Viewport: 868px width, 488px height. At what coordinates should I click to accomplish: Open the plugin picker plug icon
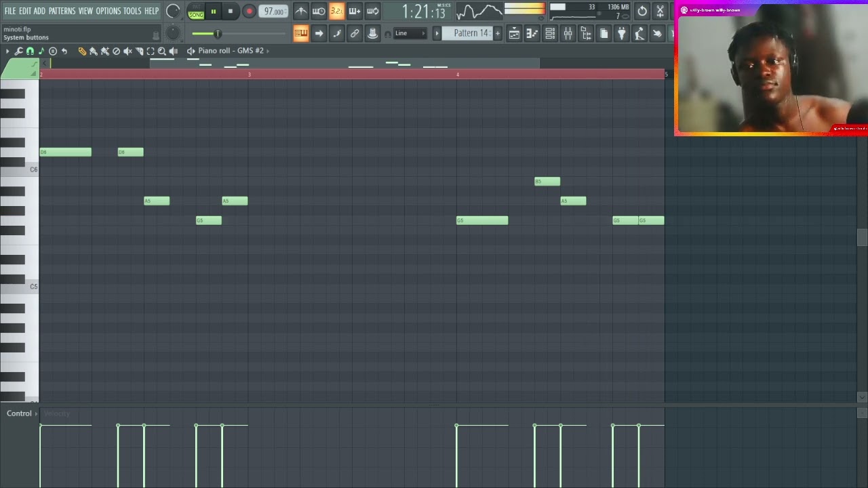[621, 33]
